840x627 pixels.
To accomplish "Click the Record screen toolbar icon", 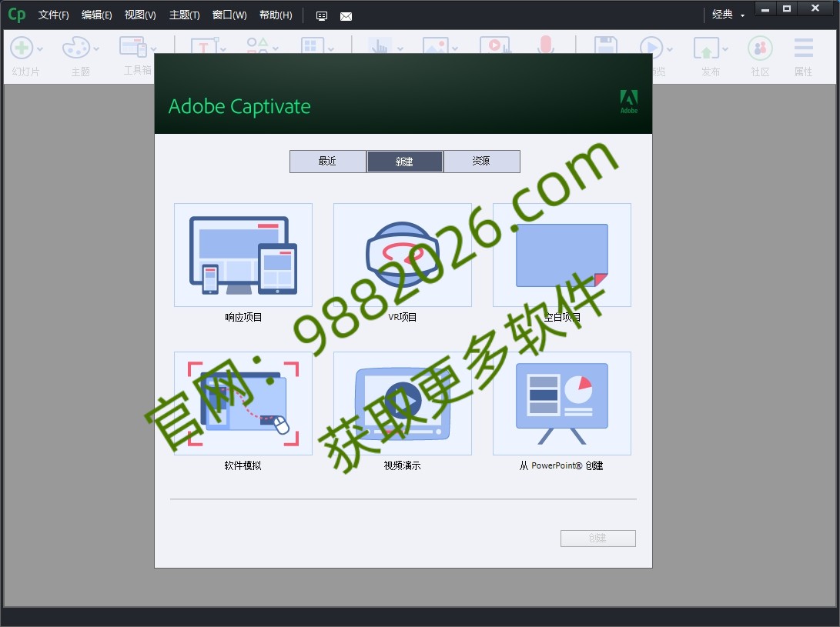I will coord(494,45).
